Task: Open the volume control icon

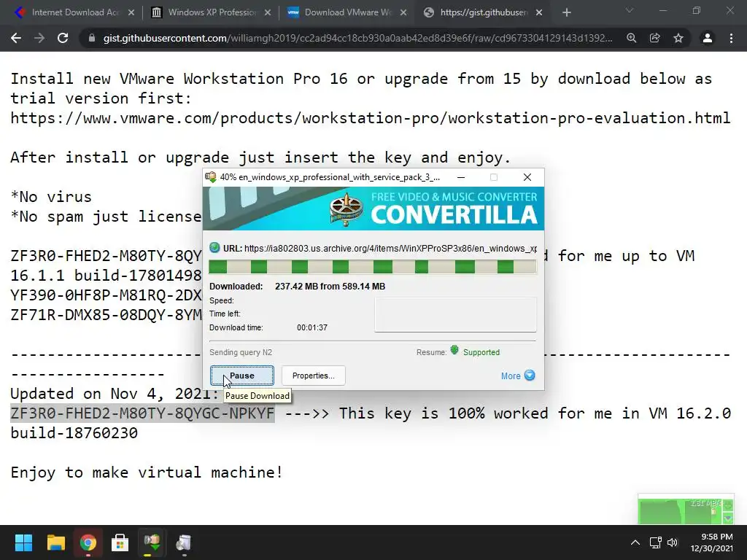Action: 673,542
